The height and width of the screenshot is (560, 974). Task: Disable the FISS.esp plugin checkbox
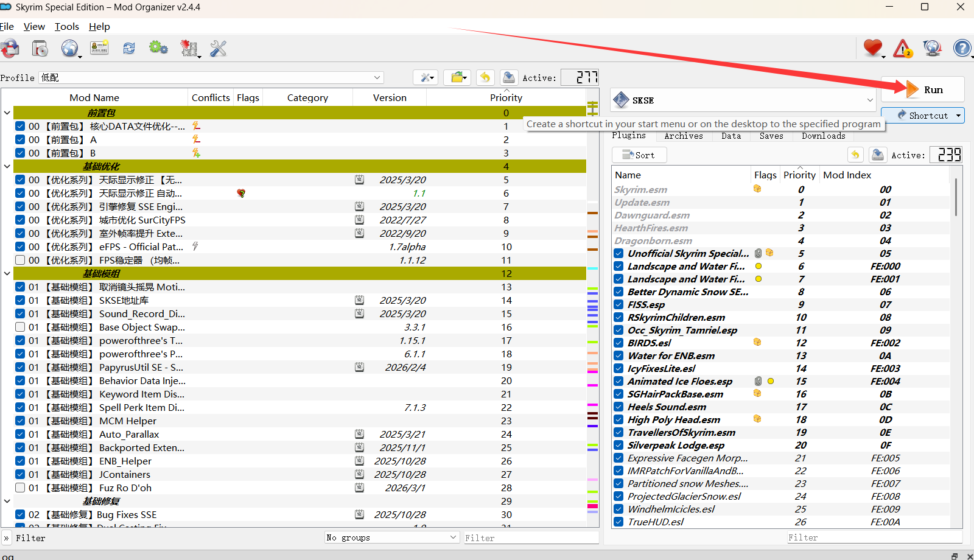pyautogui.click(x=618, y=305)
